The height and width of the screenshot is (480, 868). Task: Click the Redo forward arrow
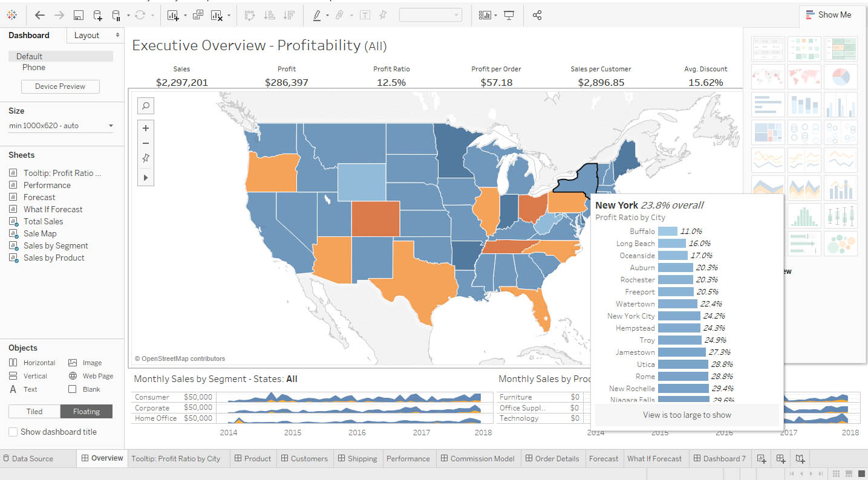pyautogui.click(x=59, y=15)
